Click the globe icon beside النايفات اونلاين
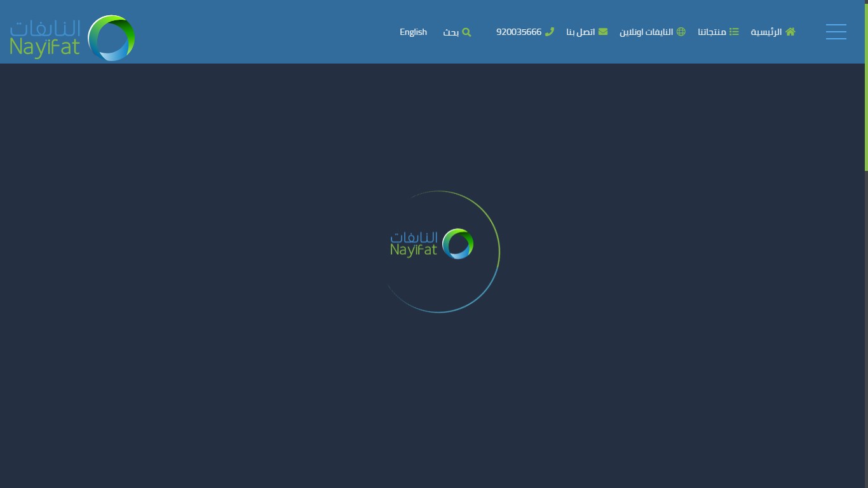 click(x=681, y=32)
